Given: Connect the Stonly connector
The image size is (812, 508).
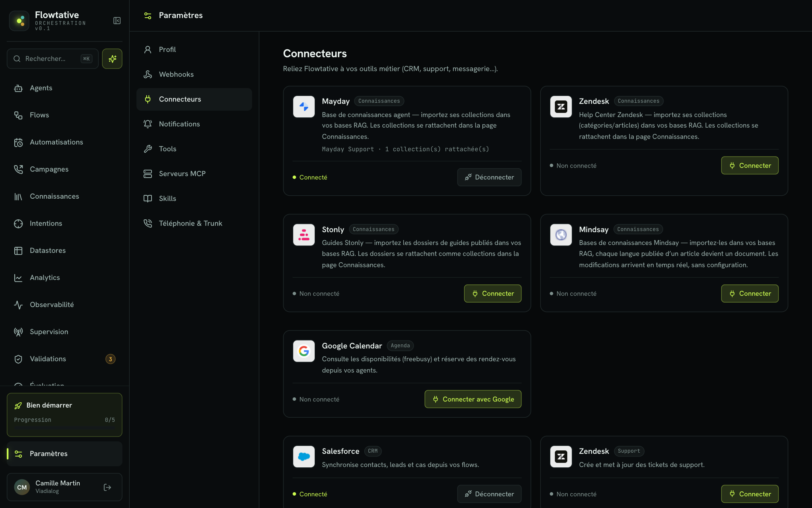Looking at the screenshot, I should tap(492, 294).
